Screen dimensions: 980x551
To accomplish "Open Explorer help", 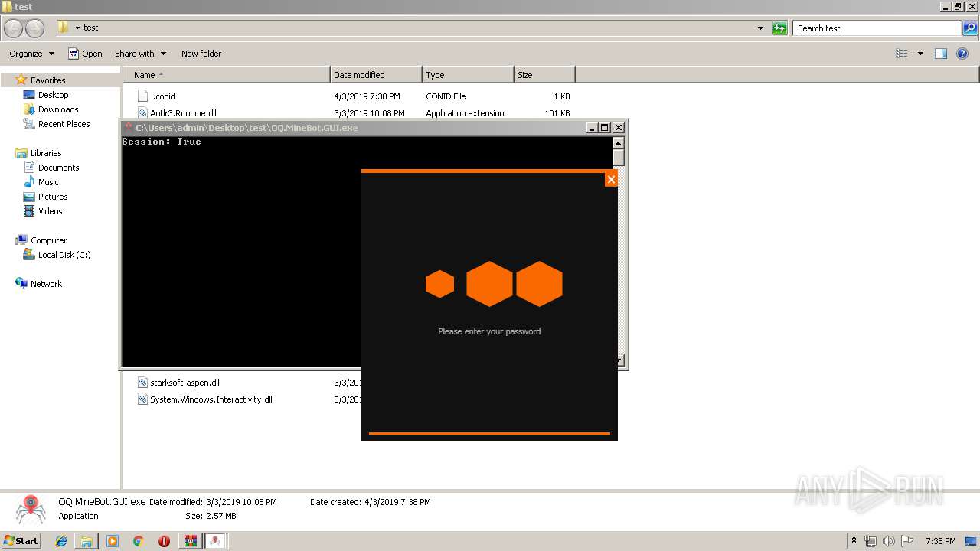I will pos(962,54).
